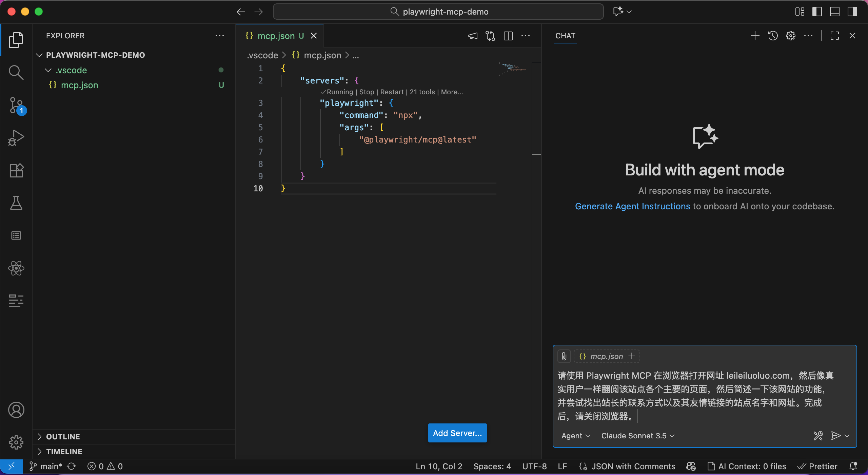This screenshot has height=475, width=868.
Task: Expand the OUTLINE section
Action: click(x=63, y=437)
